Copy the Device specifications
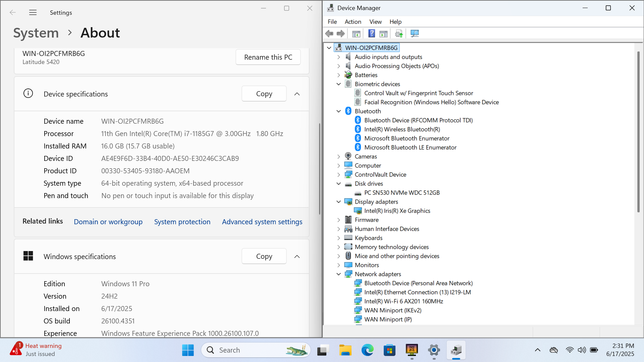 click(x=264, y=94)
